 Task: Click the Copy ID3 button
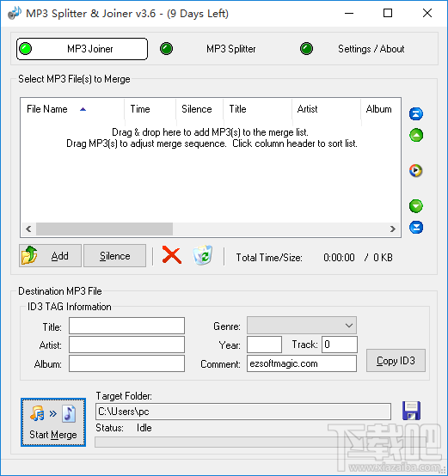click(396, 360)
